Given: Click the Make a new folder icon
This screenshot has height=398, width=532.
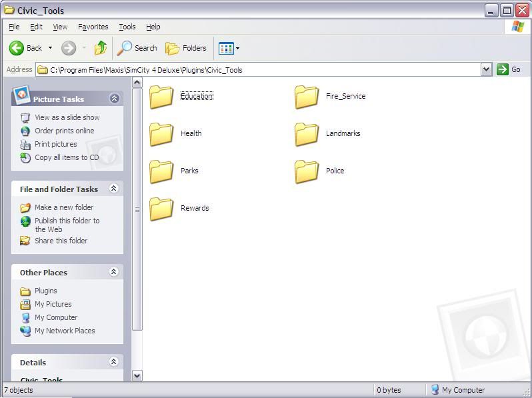Looking at the screenshot, I should pos(25,207).
